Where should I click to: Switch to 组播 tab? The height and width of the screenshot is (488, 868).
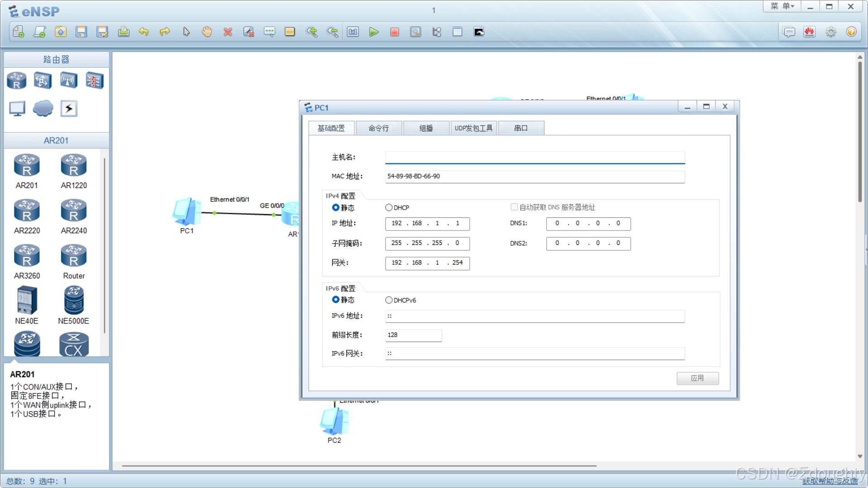pos(426,128)
